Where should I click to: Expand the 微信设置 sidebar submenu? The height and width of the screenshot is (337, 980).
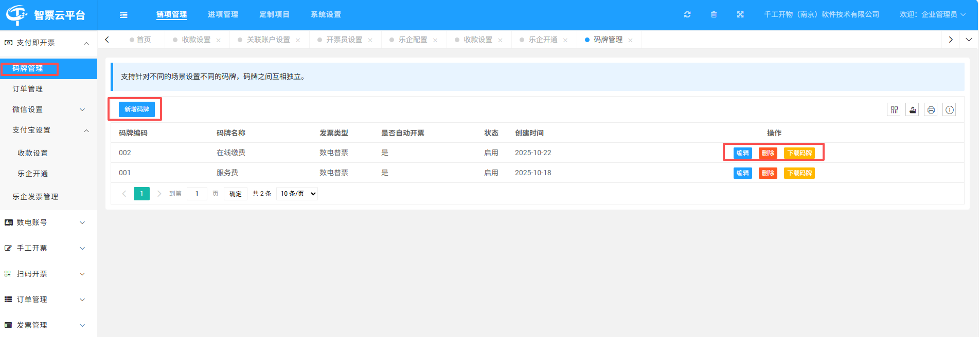48,109
